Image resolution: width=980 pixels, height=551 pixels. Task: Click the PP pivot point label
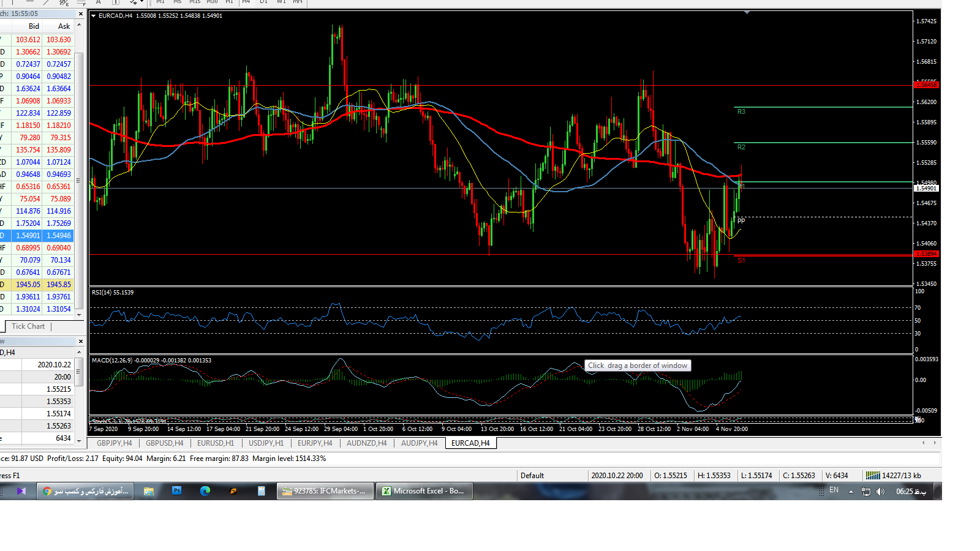tap(741, 221)
